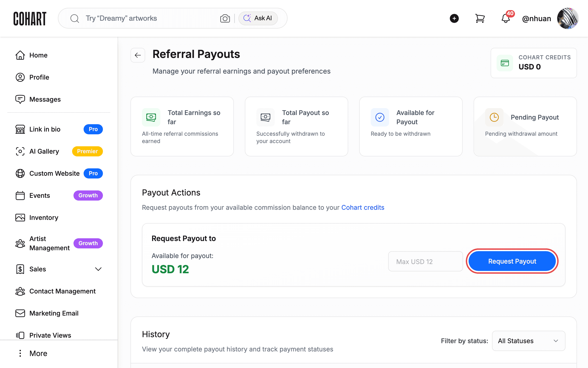Click the @nhuan username

pos(536,18)
